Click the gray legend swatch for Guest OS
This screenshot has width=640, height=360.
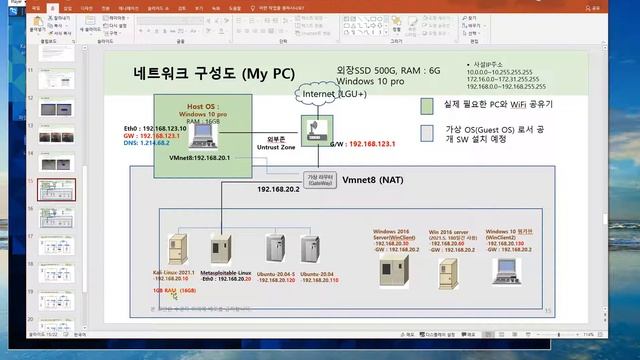[x=427, y=133]
